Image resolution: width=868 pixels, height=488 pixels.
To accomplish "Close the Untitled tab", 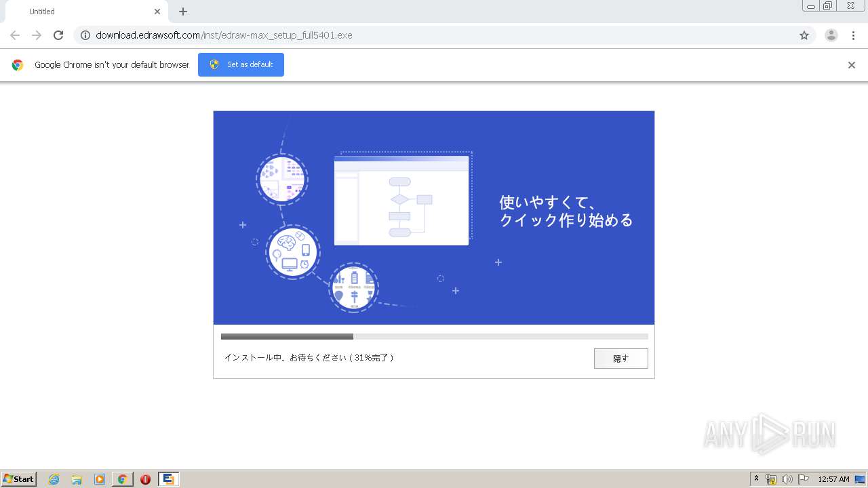I will point(157,12).
